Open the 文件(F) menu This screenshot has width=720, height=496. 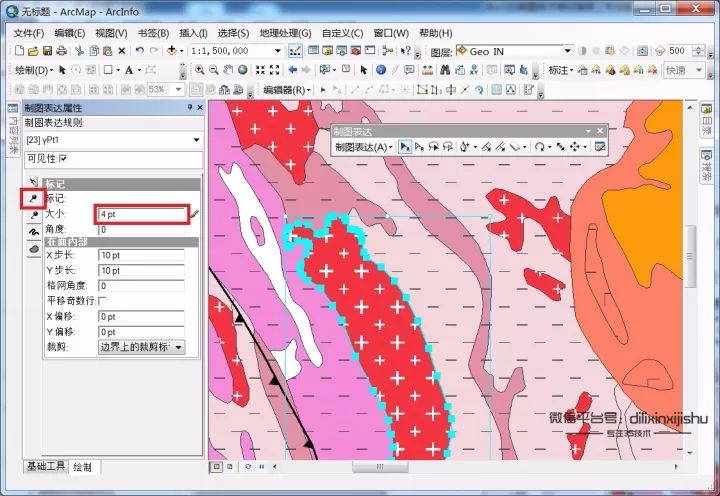pos(28,33)
